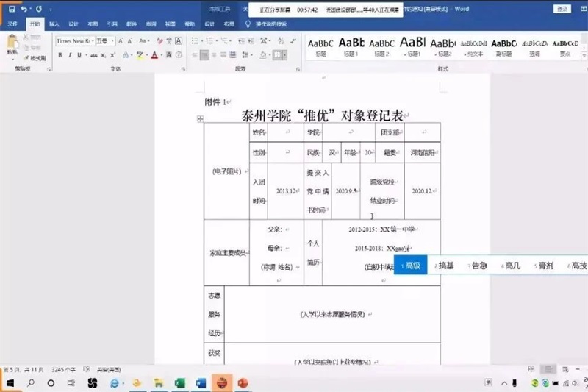Click the table move handle above the table

pyautogui.click(x=200, y=118)
